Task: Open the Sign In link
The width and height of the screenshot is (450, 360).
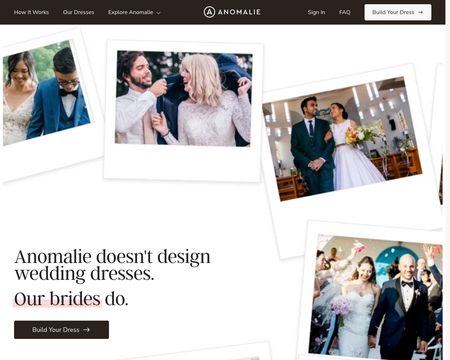Action: click(x=316, y=12)
